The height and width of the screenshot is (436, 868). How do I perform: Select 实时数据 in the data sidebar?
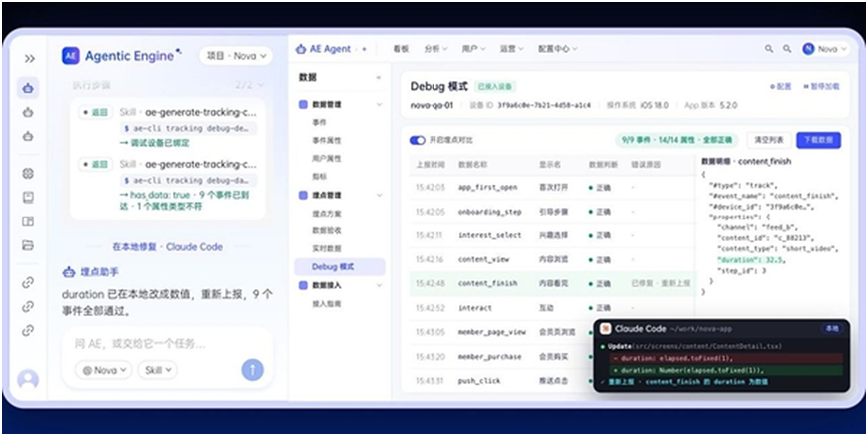pyautogui.click(x=327, y=248)
